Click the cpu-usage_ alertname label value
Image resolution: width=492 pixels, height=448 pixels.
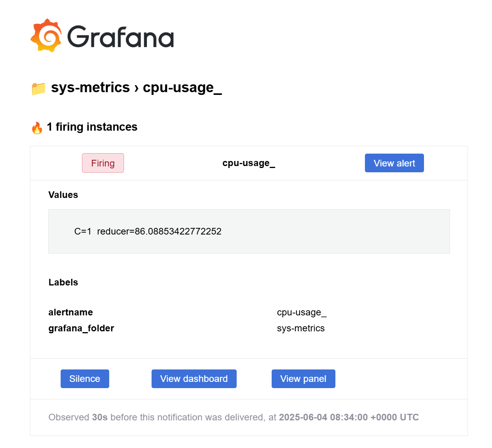tap(302, 312)
